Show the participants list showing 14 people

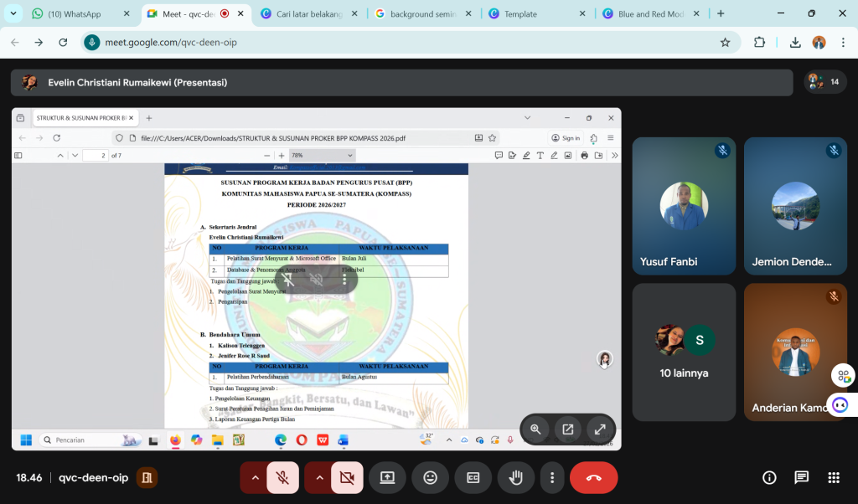(824, 81)
